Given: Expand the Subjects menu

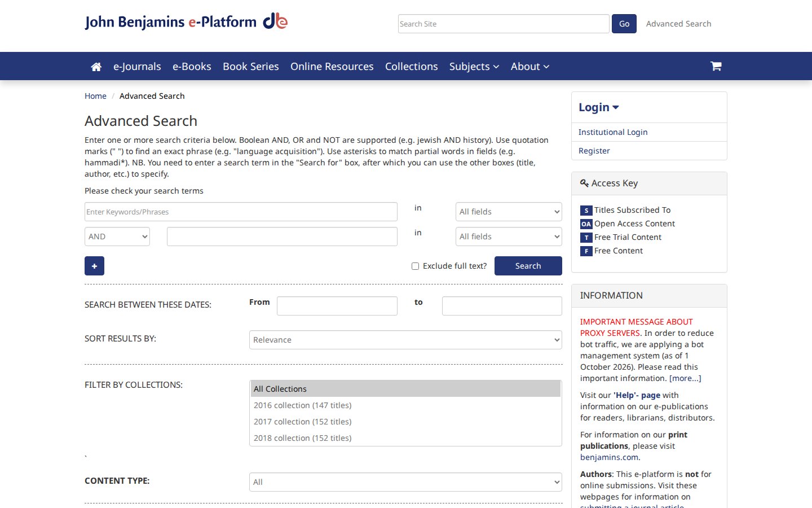Looking at the screenshot, I should [474, 67].
